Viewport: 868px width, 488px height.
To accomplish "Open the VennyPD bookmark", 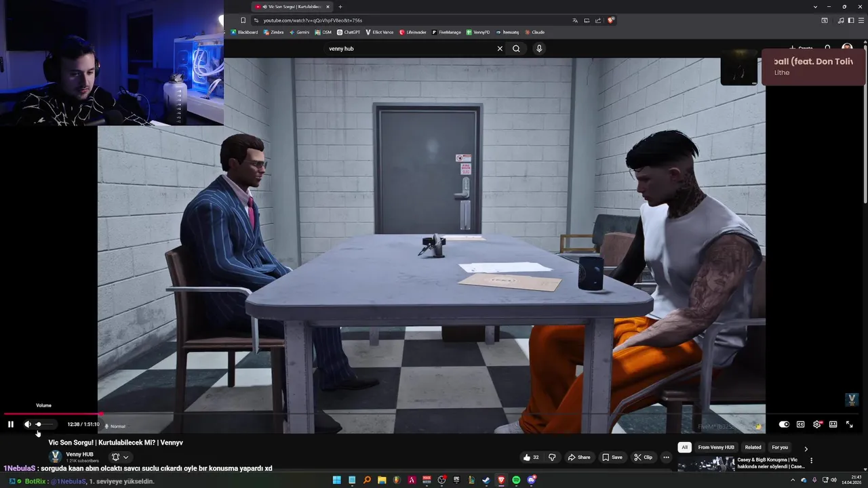I will click(x=478, y=32).
